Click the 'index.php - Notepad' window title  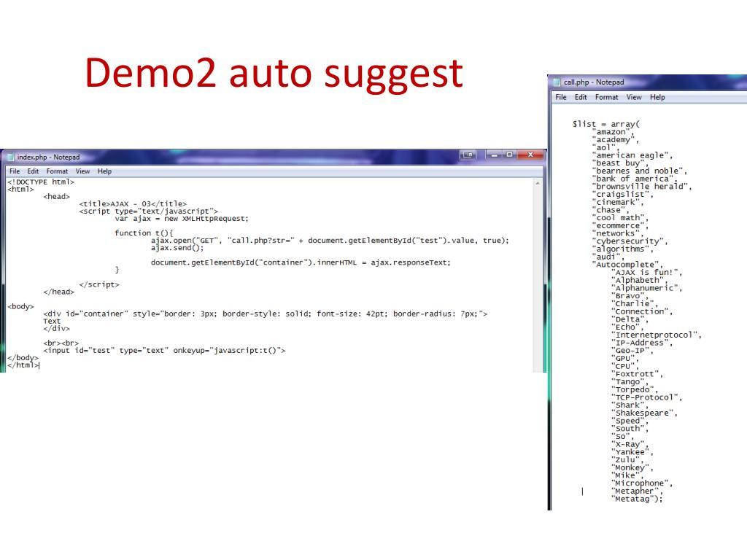click(49, 157)
